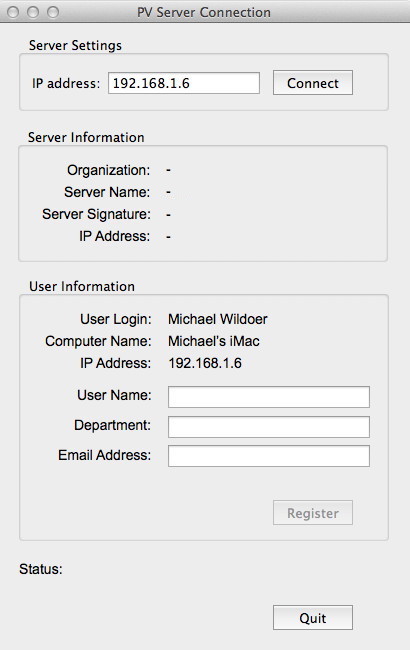
Task: Click the PV Server Connection title text
Action: 204,12
